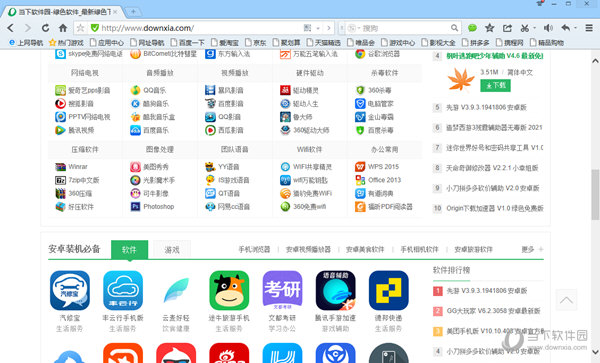The image size is (600, 363).
Task: Switch to the 当下软件园 browser tab
Action: coord(64,12)
